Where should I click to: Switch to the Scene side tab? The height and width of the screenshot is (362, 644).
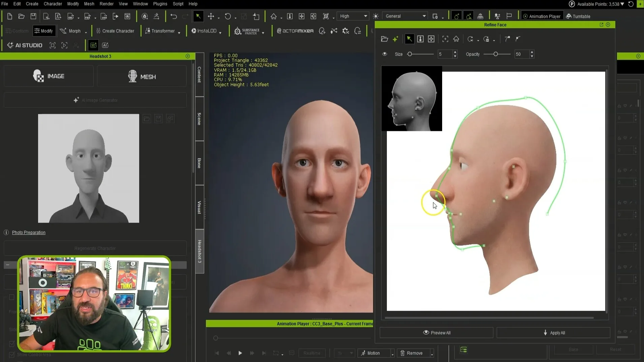point(200,119)
